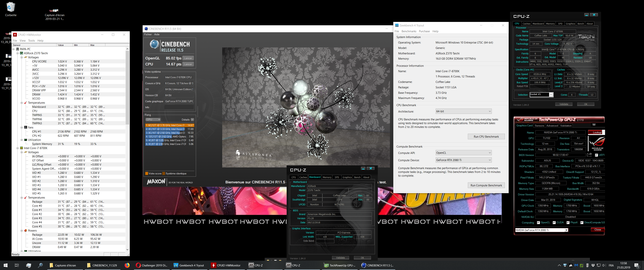
Task: Click Lancer next to OpenGL score
Action: [x=188, y=58]
